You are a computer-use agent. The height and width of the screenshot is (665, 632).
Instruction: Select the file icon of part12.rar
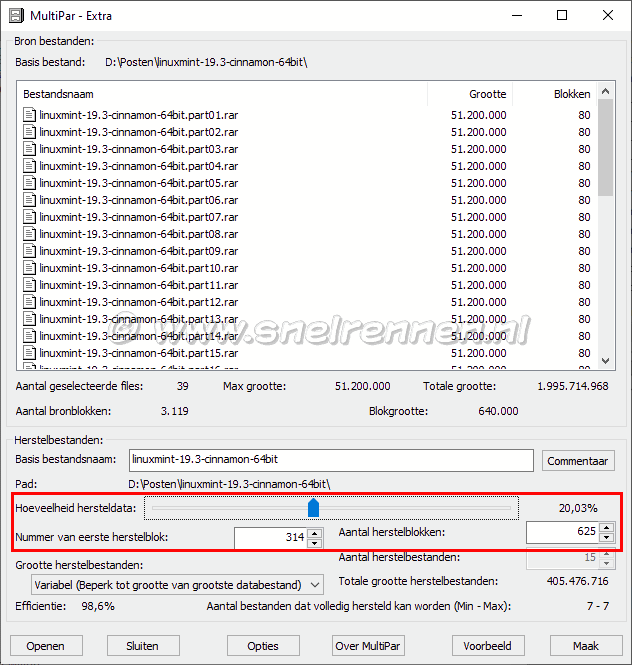coord(29,302)
